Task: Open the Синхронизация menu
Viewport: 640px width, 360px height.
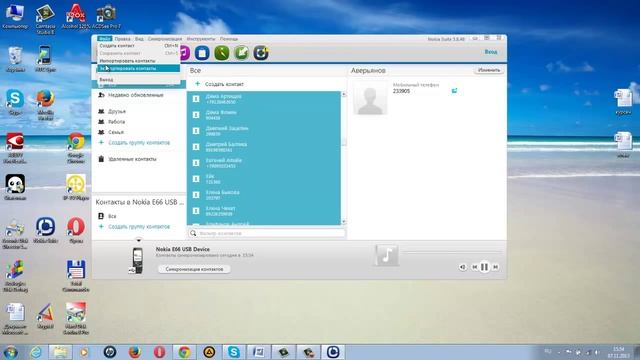Action: pos(165,39)
